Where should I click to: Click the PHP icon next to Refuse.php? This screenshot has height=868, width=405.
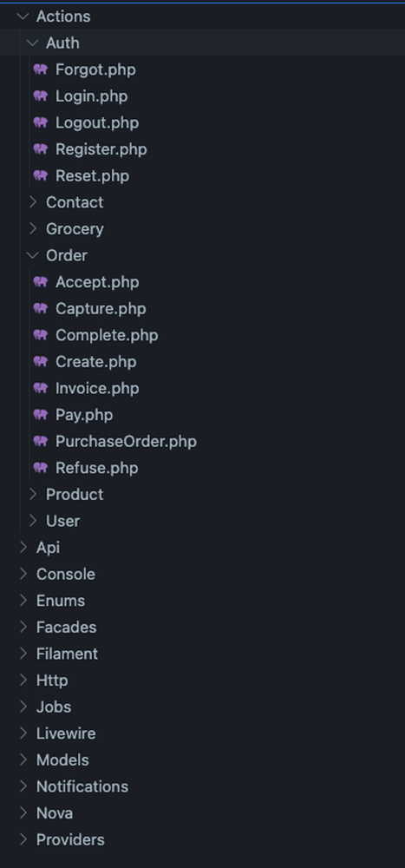click(41, 469)
